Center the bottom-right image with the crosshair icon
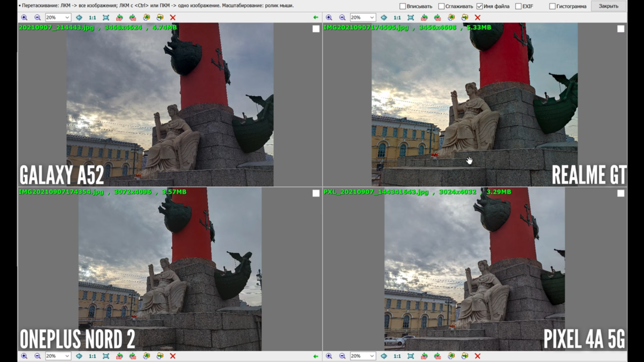The height and width of the screenshot is (362, 644). tap(384, 356)
